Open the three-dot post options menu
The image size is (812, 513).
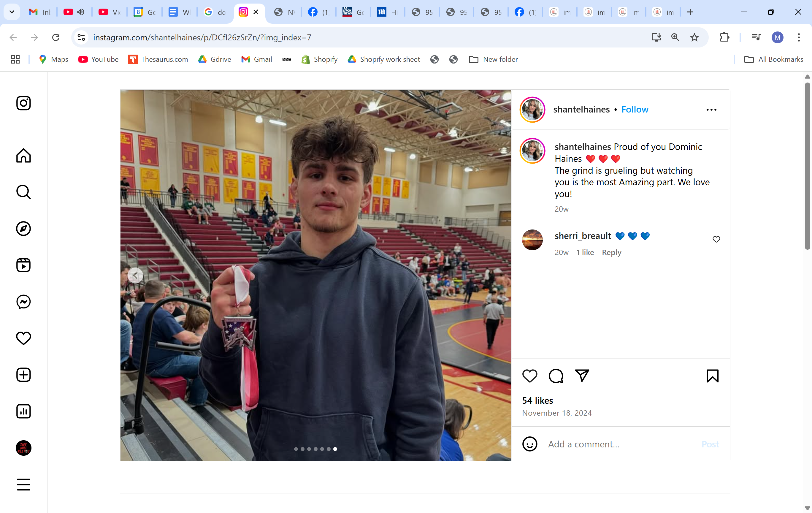pyautogui.click(x=711, y=110)
